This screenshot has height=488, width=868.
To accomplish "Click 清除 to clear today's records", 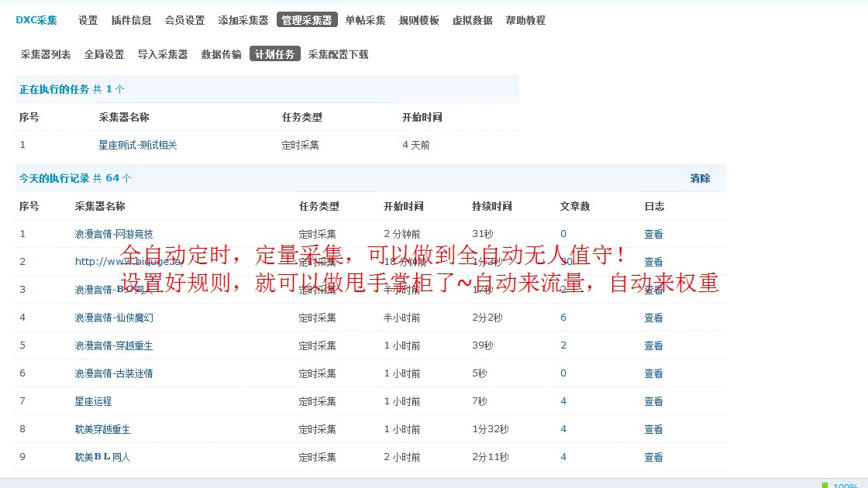I will tap(701, 178).
